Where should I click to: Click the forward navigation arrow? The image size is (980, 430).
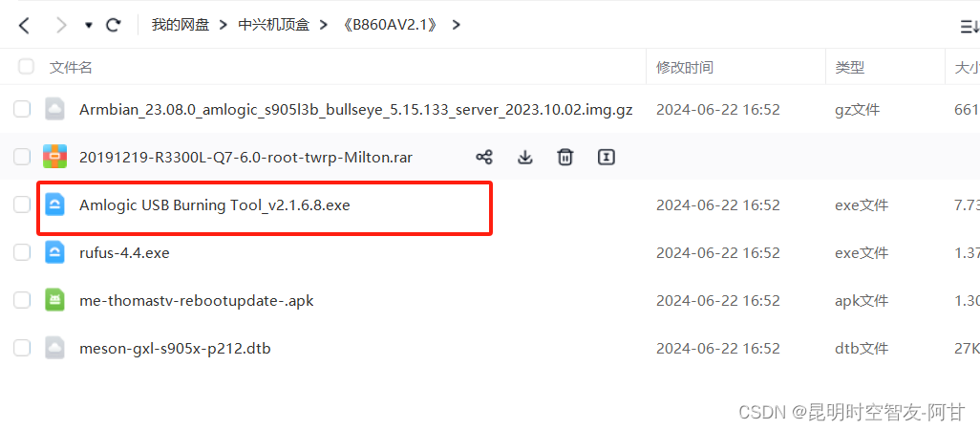61,26
